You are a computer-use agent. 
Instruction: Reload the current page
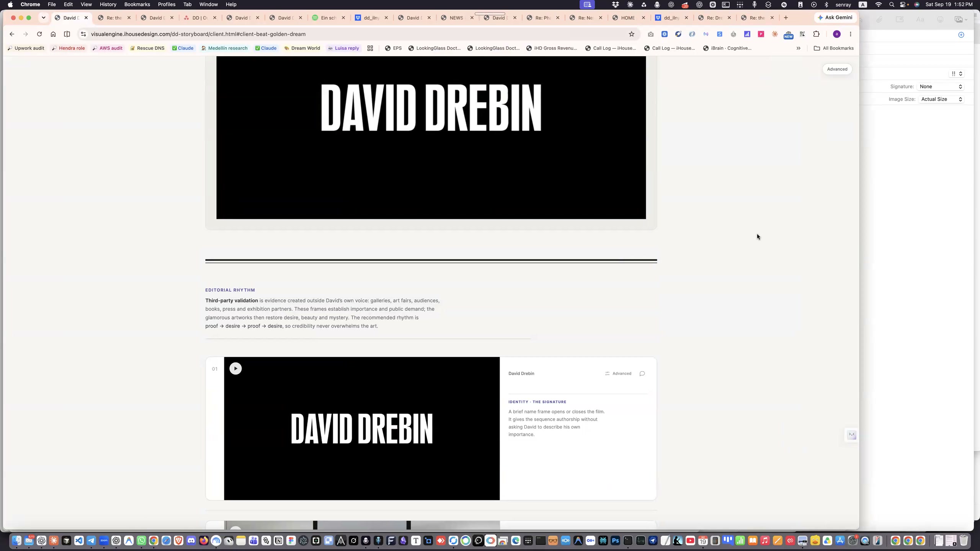[x=39, y=34]
